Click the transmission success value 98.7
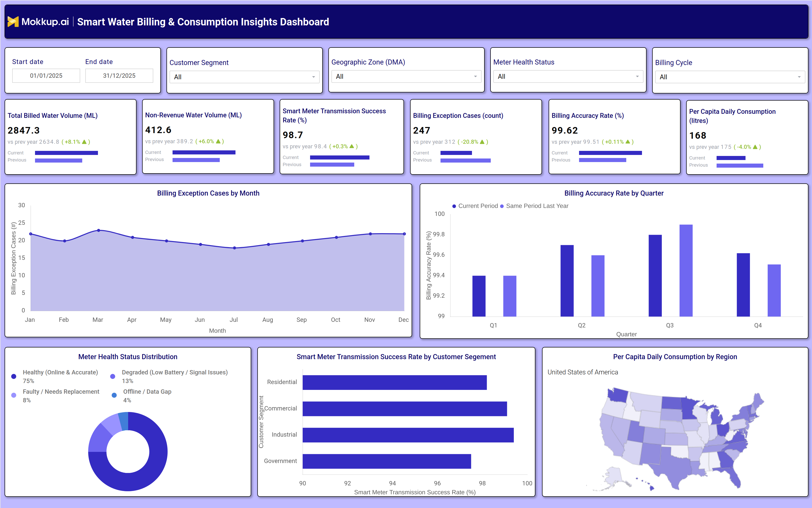This screenshot has height=508, width=812. point(293,135)
